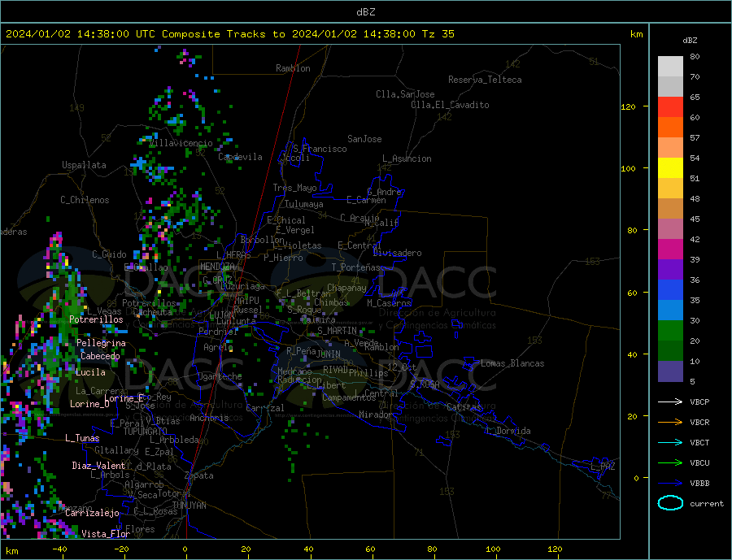Click the Tulumaya map label
732x560 pixels.
[304, 204]
